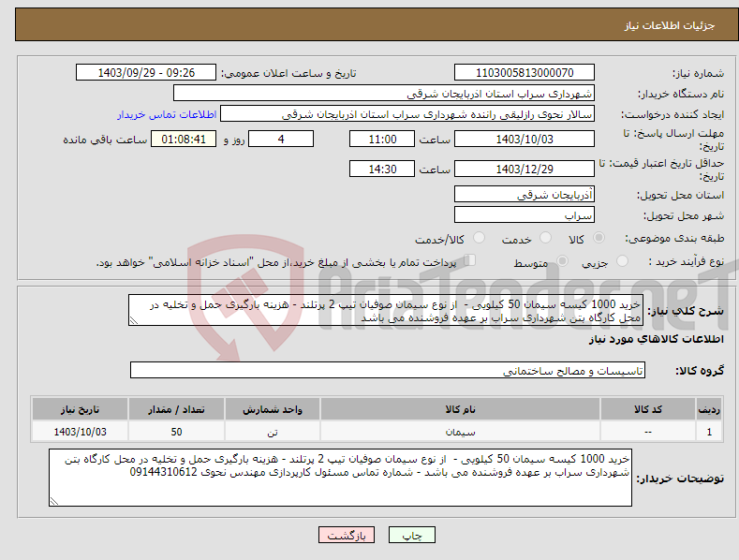Click the resize handle of description textarea

tap(133, 321)
